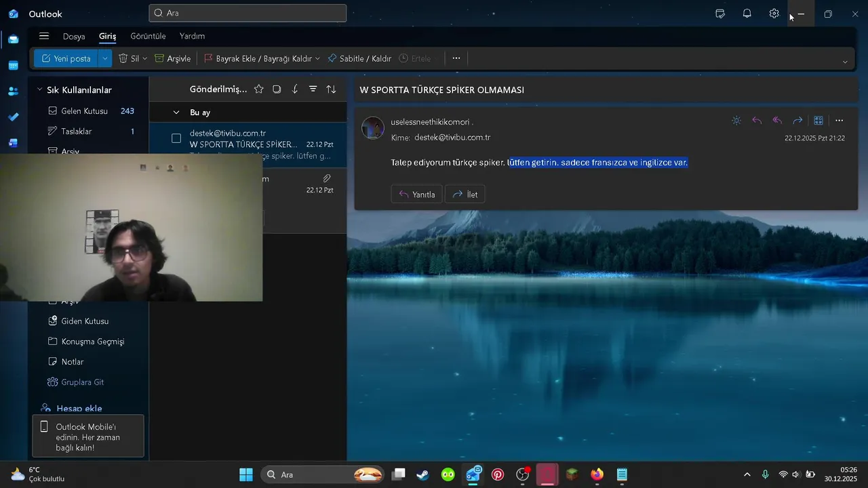Viewport: 868px width, 488px height.
Task: Click the select mode icon beside favorites star
Action: pos(277,89)
